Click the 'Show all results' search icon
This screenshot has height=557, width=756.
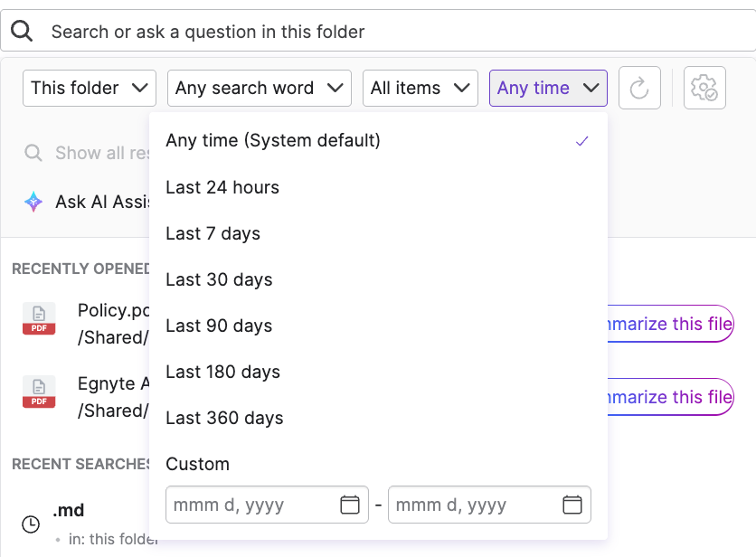point(33,153)
